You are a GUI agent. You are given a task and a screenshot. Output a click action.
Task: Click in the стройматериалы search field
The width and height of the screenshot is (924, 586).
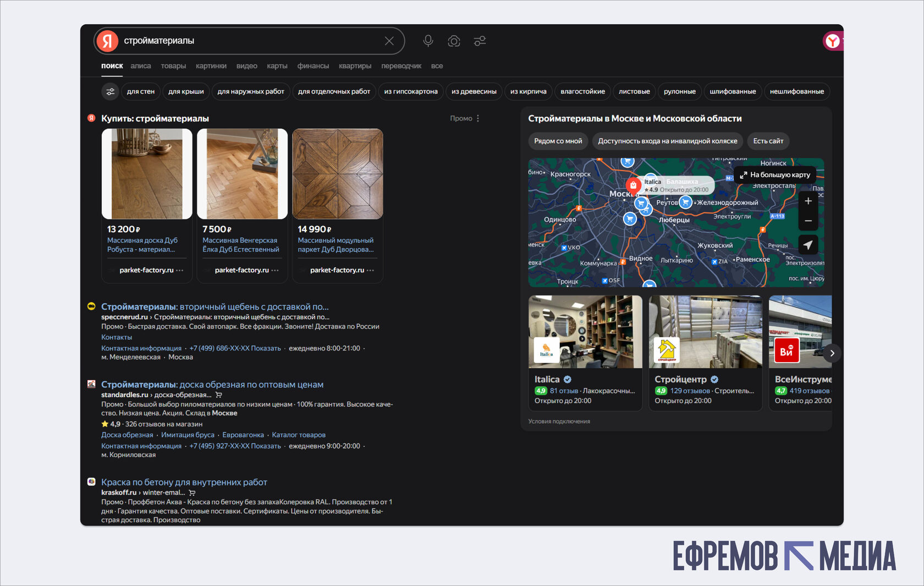(250, 41)
